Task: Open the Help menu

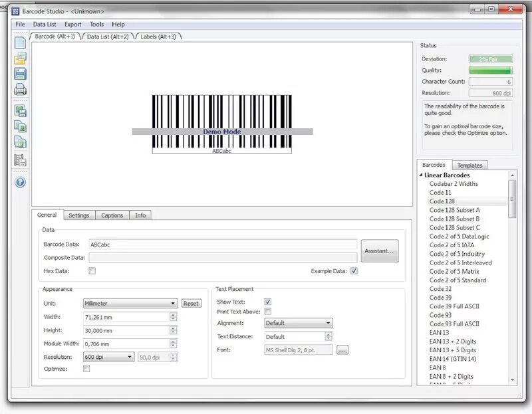Action: pyautogui.click(x=118, y=24)
